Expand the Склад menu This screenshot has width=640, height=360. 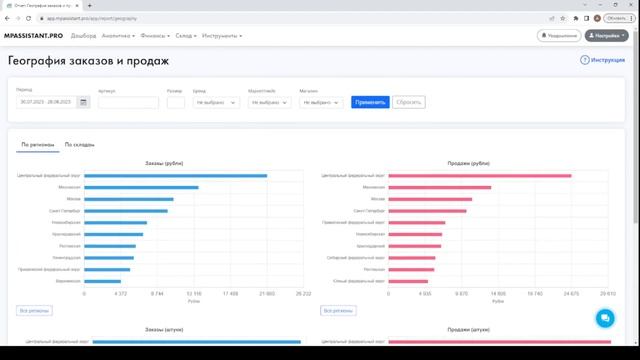[x=186, y=36]
